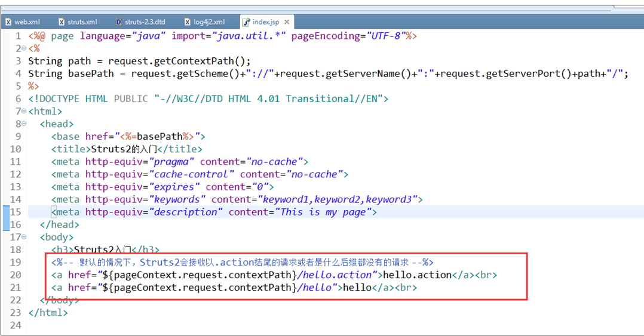
Task: Click 'request.getServerPort()' on line 4
Action: tap(507, 74)
